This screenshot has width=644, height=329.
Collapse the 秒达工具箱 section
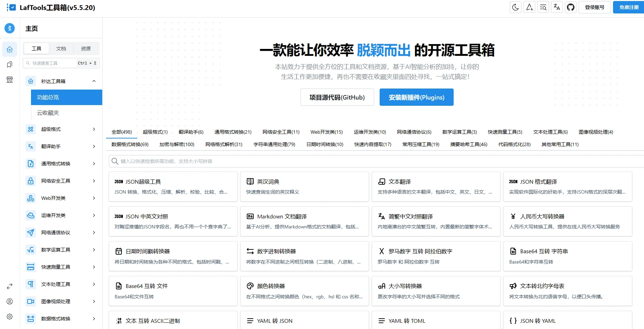pos(94,81)
